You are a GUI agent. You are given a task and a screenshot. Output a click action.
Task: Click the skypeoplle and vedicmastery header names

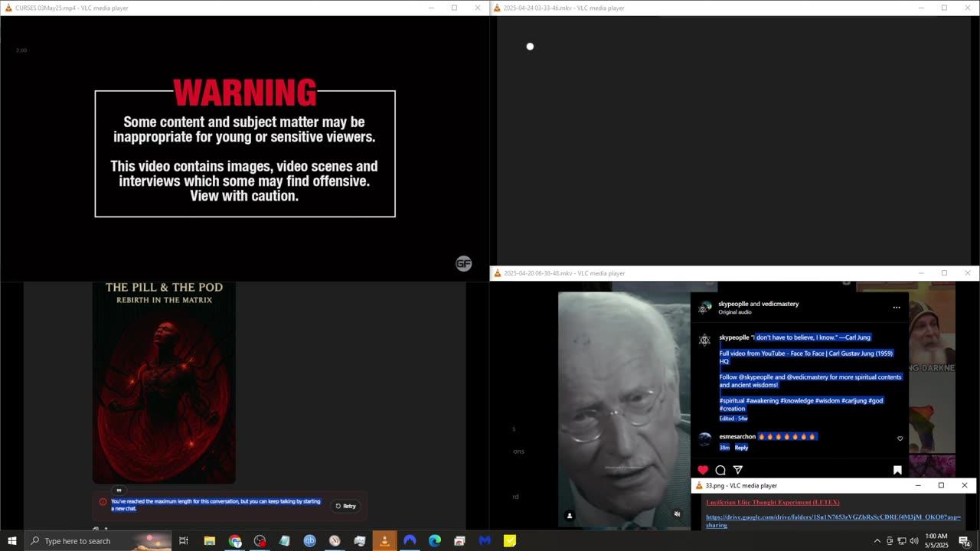point(758,304)
